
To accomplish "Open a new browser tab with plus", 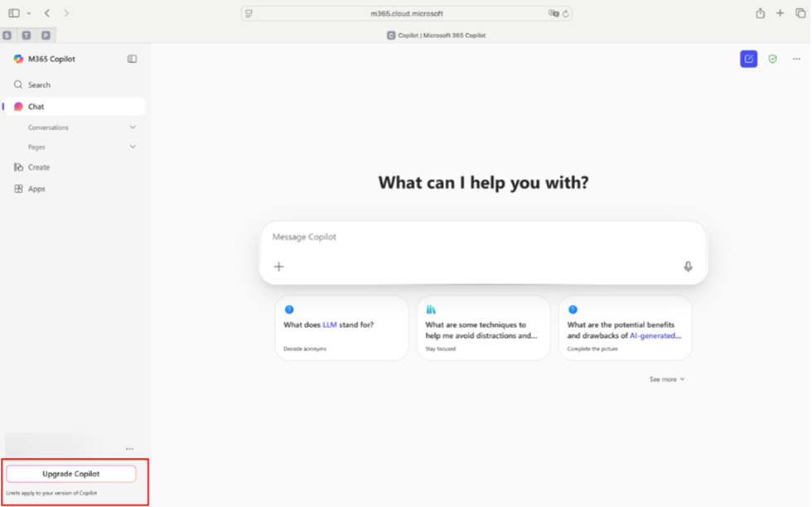I will pos(780,13).
